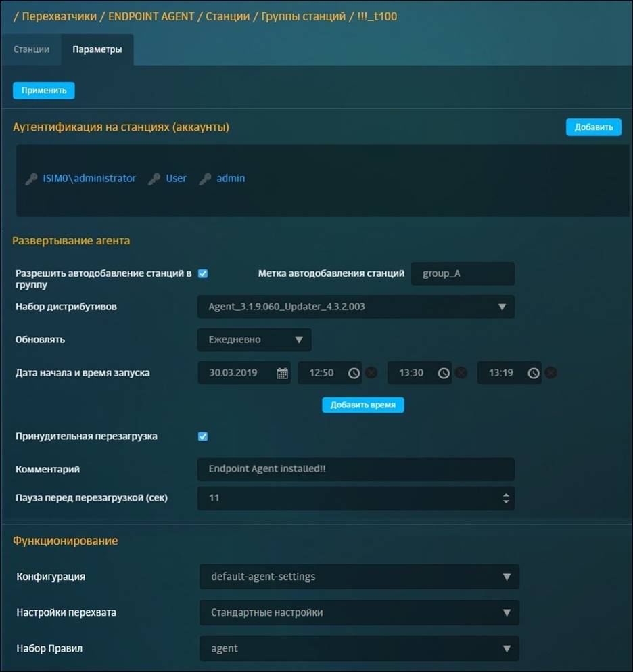Go to ENDPOINT AGENT in the breadcrumb
Screen dimensions: 633x672
coord(151,16)
